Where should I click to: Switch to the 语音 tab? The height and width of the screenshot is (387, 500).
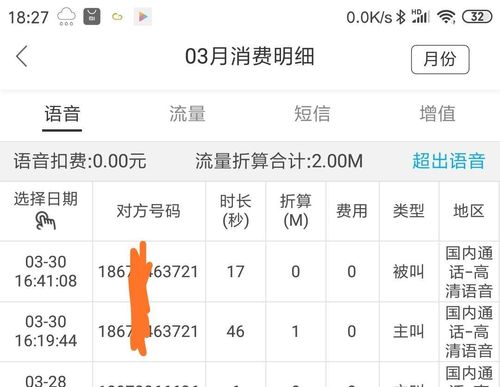pyautogui.click(x=62, y=114)
